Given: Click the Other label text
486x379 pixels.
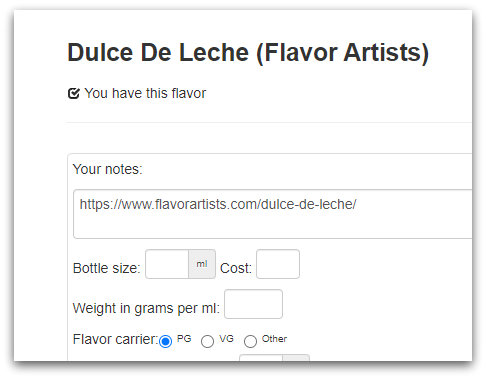Looking at the screenshot, I should [x=274, y=339].
